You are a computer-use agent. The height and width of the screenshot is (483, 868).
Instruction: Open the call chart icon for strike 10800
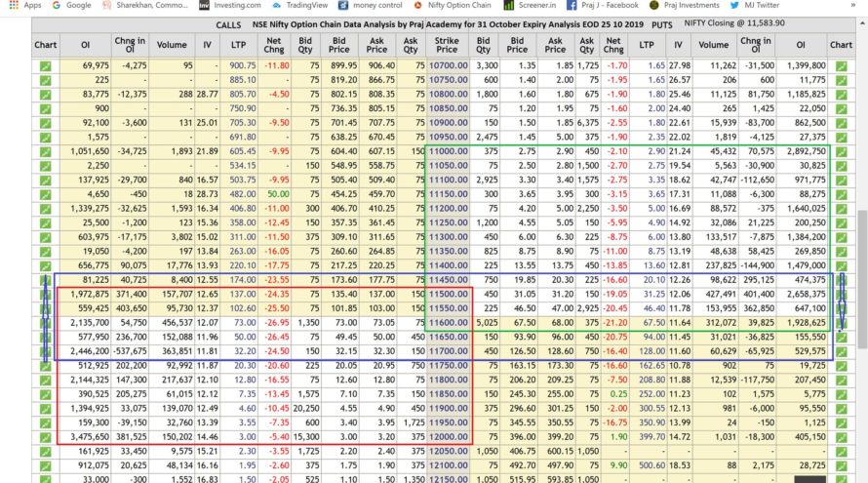click(x=46, y=95)
